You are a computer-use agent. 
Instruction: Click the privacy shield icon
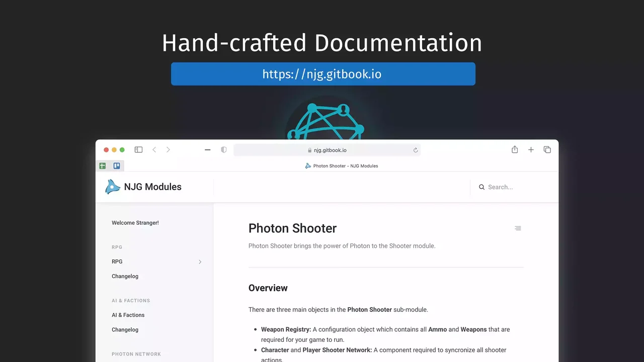[x=224, y=150]
